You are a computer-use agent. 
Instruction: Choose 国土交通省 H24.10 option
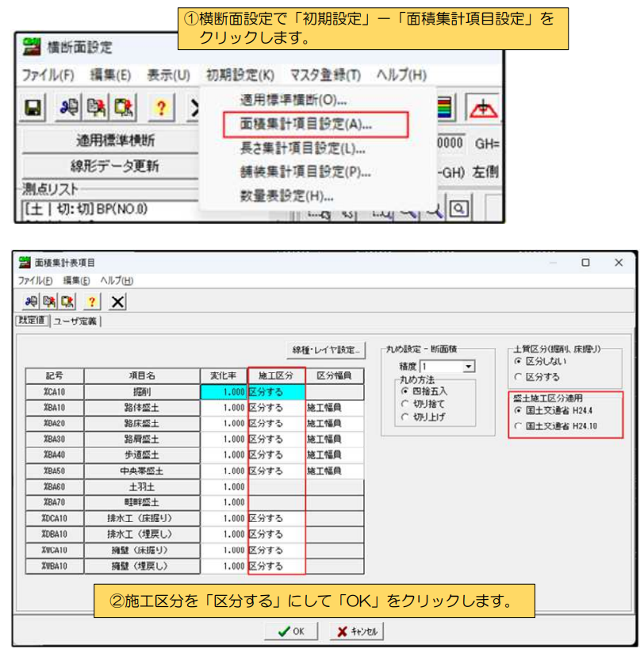[556, 425]
